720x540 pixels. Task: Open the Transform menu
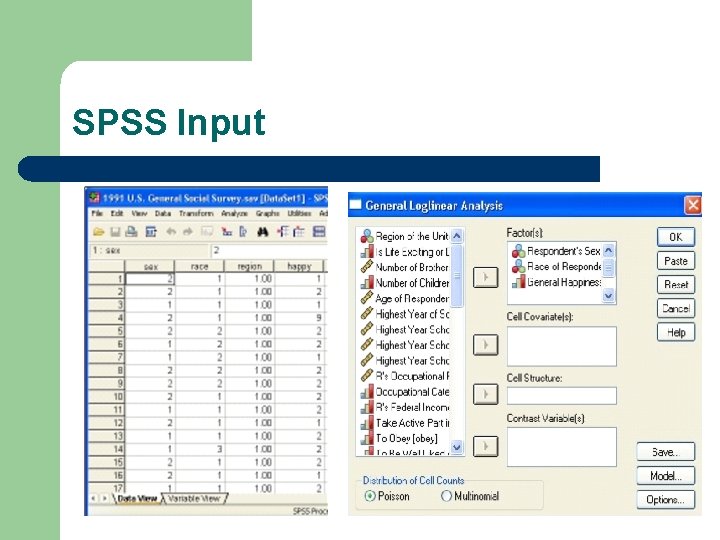click(x=196, y=214)
